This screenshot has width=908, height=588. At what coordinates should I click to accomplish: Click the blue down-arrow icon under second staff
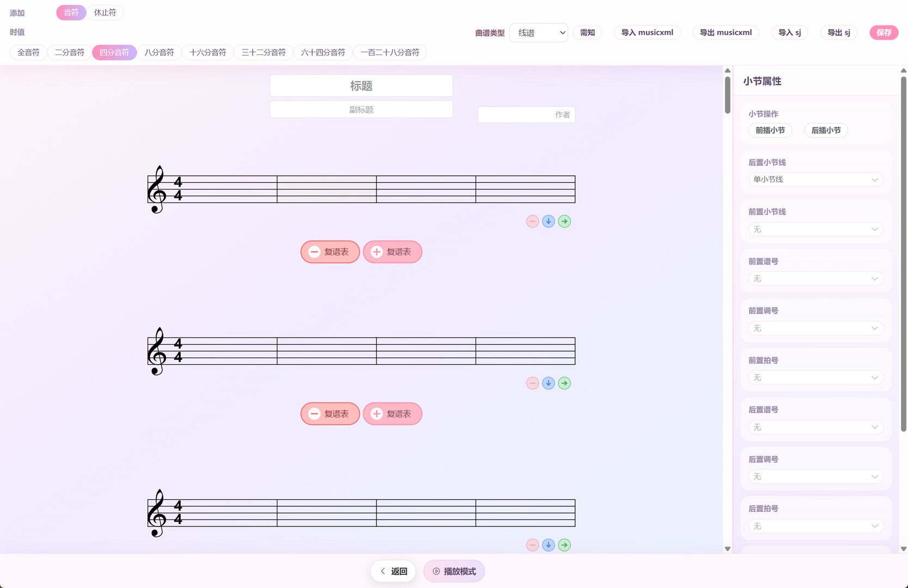pyautogui.click(x=549, y=383)
